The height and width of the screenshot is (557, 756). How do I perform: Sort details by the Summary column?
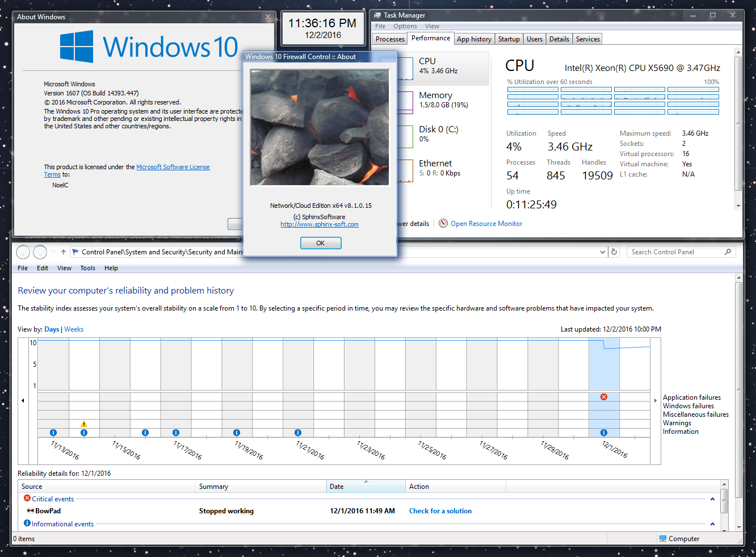coord(261,487)
